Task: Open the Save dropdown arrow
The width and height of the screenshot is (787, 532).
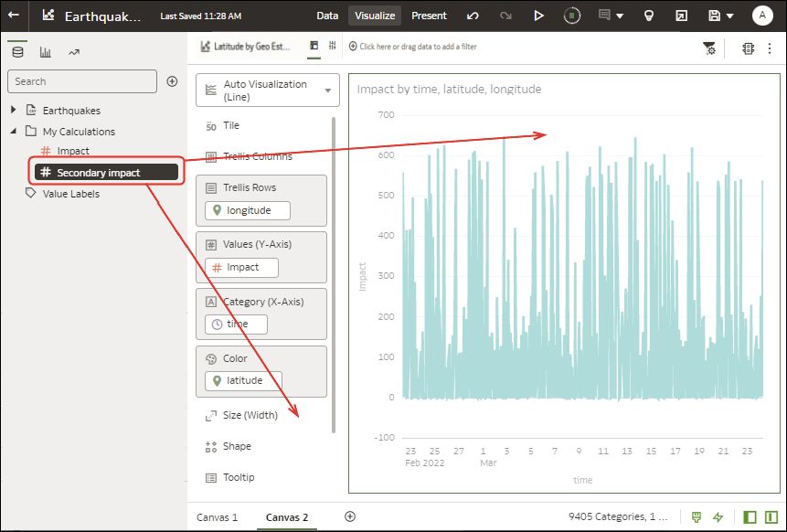Action: [730, 16]
